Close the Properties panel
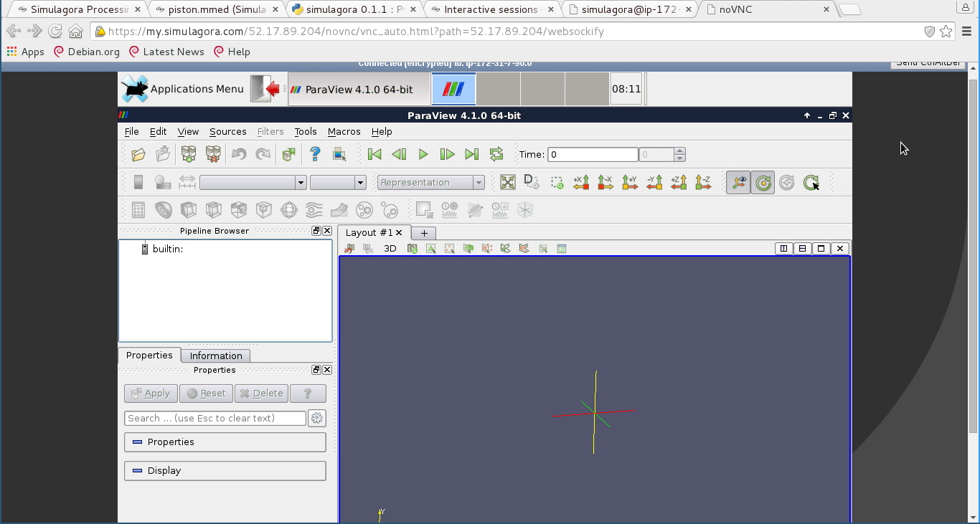Viewport: 980px width, 524px height. (x=327, y=370)
